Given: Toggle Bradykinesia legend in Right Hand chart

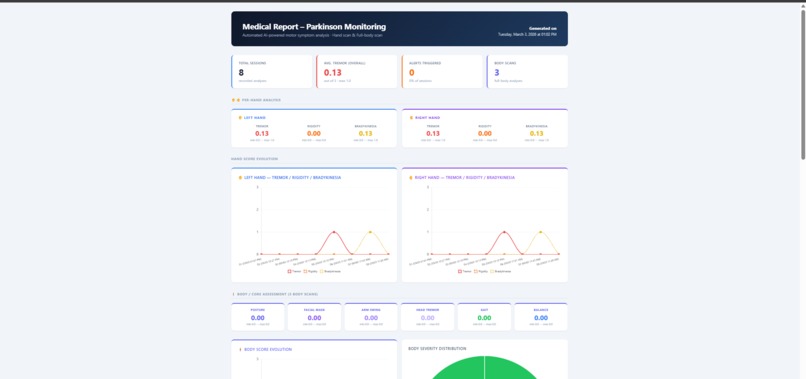Looking at the screenshot, I should pyautogui.click(x=501, y=271).
